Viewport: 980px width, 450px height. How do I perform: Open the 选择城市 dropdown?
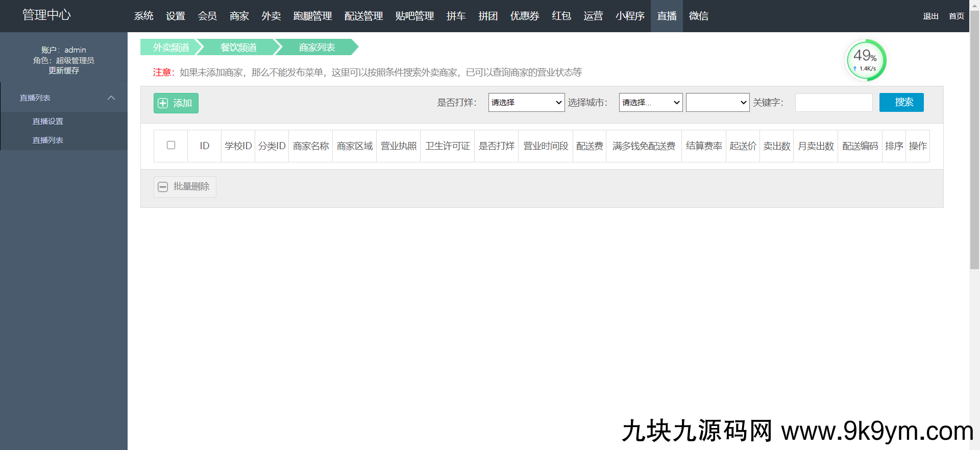pyautogui.click(x=650, y=103)
